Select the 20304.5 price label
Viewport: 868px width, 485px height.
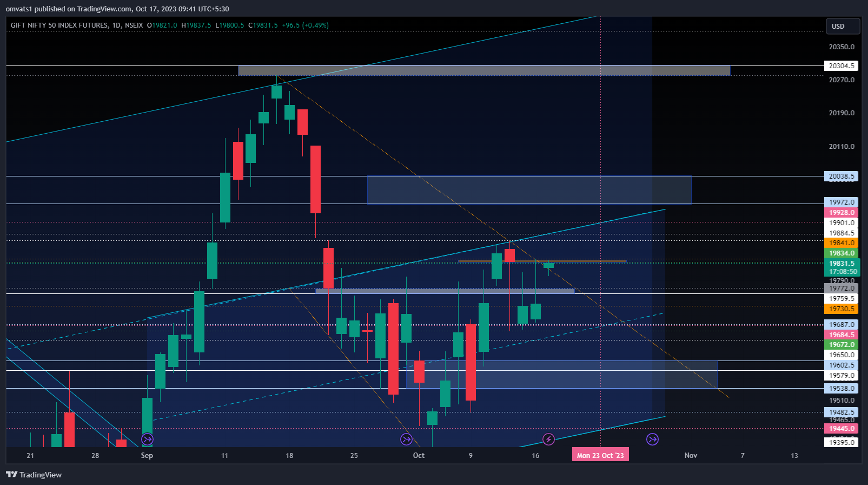(842, 66)
